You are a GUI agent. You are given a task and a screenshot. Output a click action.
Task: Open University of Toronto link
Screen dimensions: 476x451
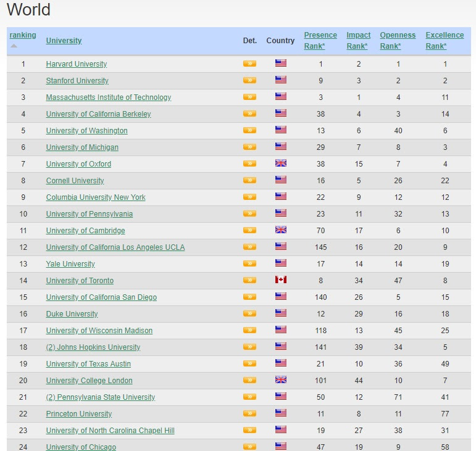80,281
